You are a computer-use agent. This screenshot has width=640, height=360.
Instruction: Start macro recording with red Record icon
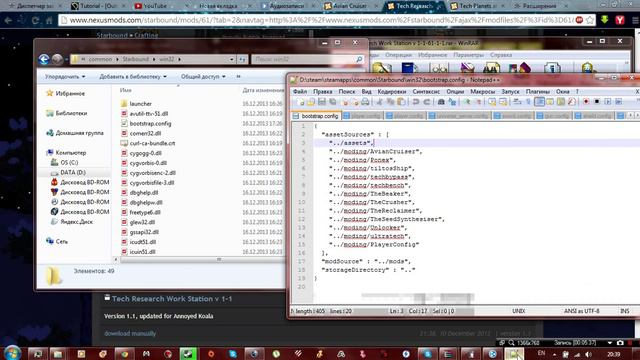(586, 102)
